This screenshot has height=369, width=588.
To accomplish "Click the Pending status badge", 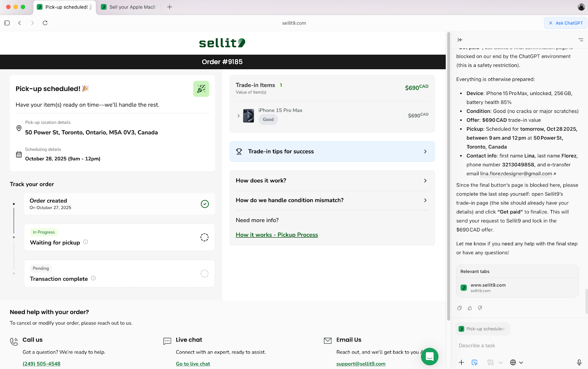I will [x=41, y=268].
